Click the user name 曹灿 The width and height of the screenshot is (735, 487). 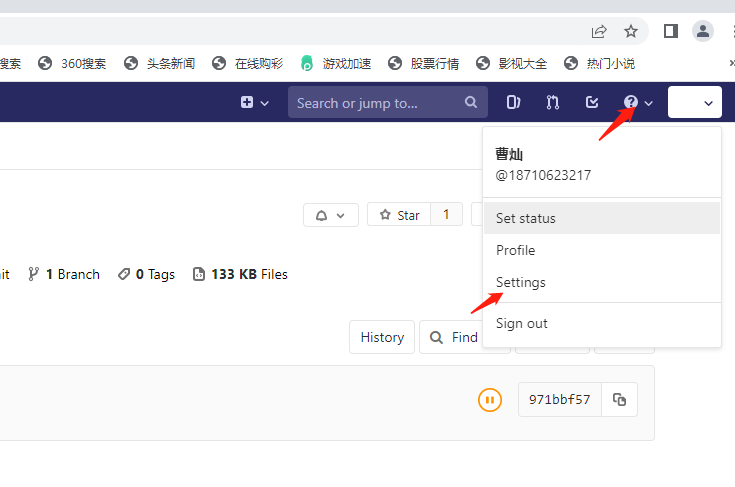[509, 154]
